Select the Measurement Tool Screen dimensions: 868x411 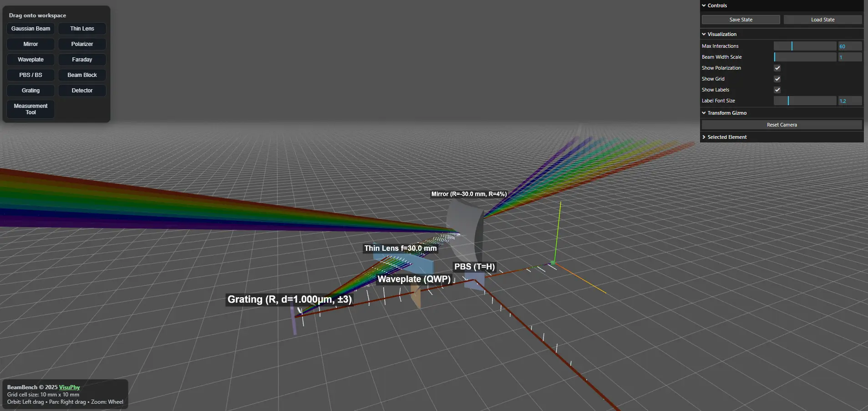tap(30, 109)
